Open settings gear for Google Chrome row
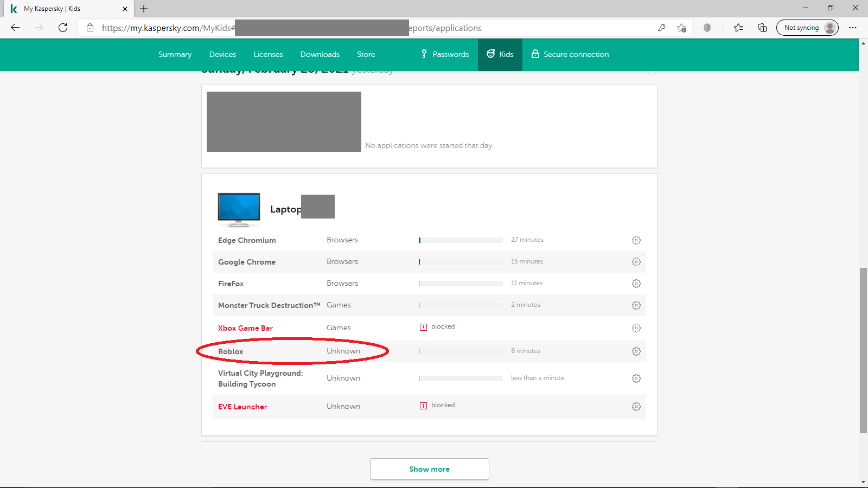 click(636, 262)
